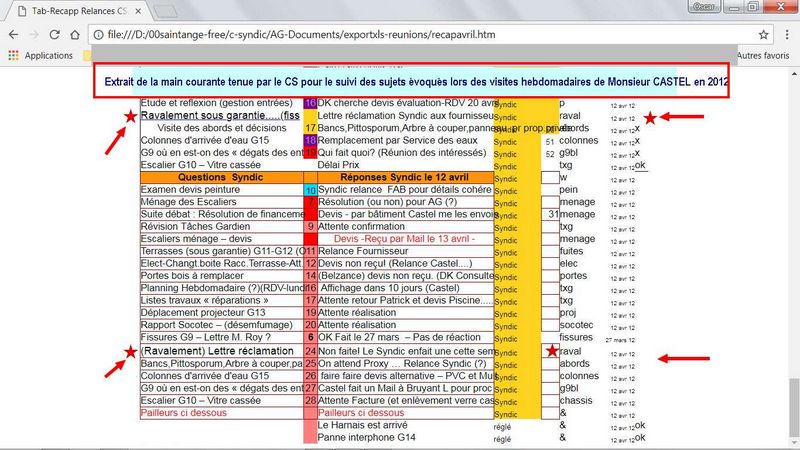Image resolution: width=800 pixels, height=450 pixels.
Task: Click the '27 mars 12' date cell
Action: pos(620,340)
